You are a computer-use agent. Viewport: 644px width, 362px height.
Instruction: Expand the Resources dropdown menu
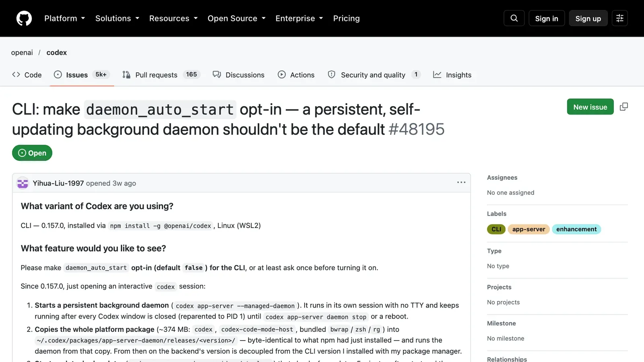(x=173, y=19)
